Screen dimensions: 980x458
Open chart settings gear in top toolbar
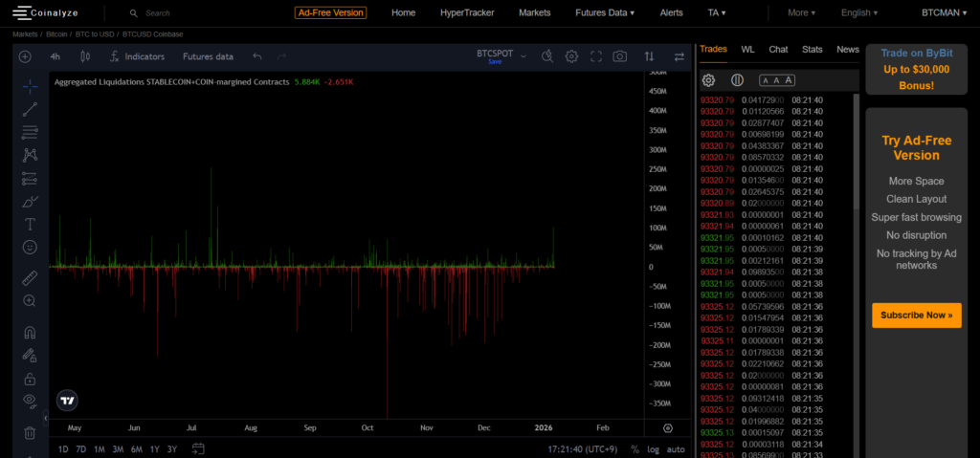[x=571, y=56]
